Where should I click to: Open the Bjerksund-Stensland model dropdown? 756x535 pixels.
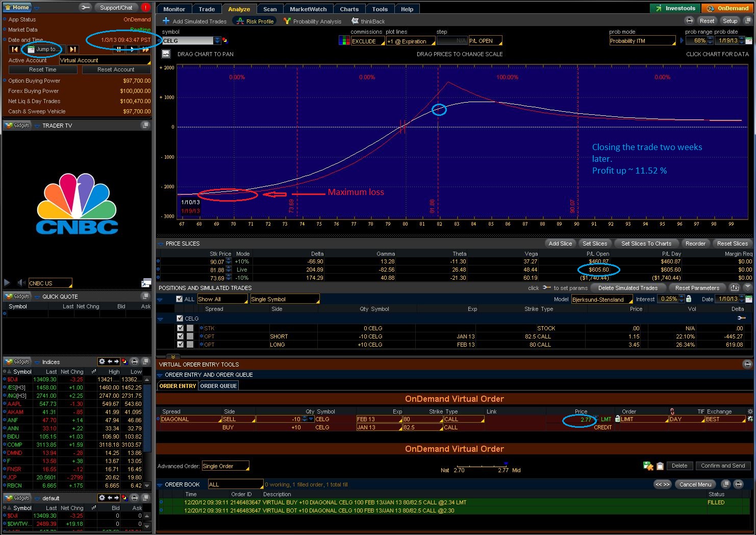[x=602, y=299]
